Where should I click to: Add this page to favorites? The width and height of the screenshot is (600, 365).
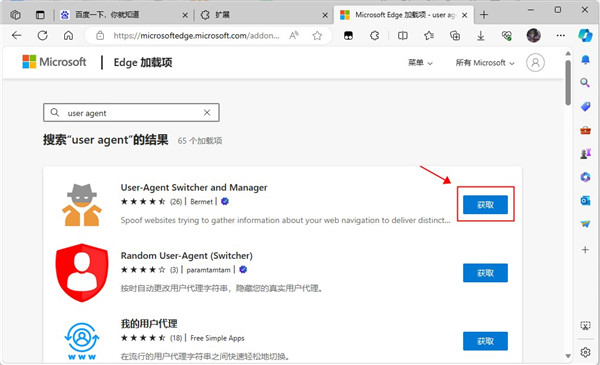(x=317, y=36)
